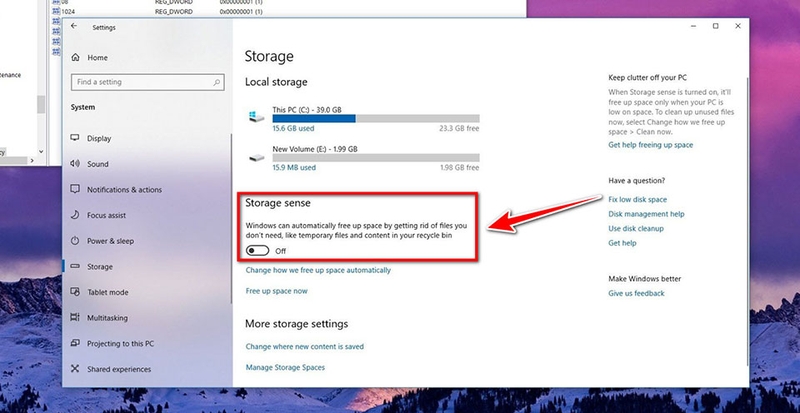Maximize the Settings window
The width and height of the screenshot is (800, 413).
[x=715, y=26]
